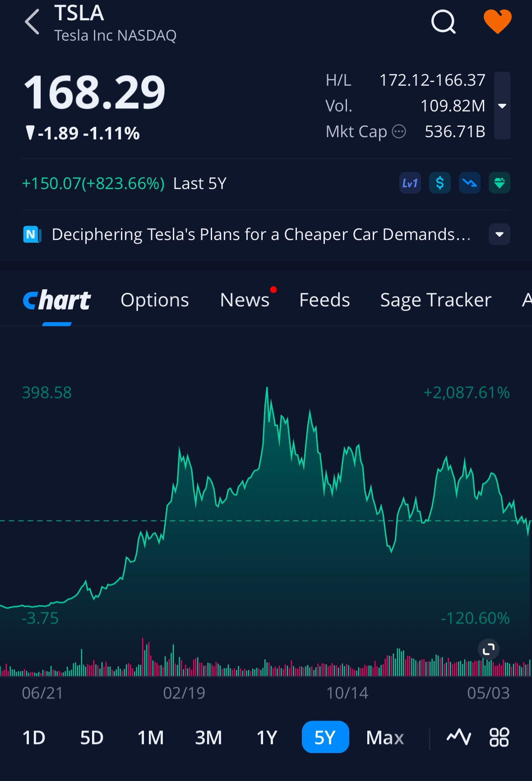The height and width of the screenshot is (781, 532).
Task: Go back using the left arrow
Action: [x=32, y=22]
